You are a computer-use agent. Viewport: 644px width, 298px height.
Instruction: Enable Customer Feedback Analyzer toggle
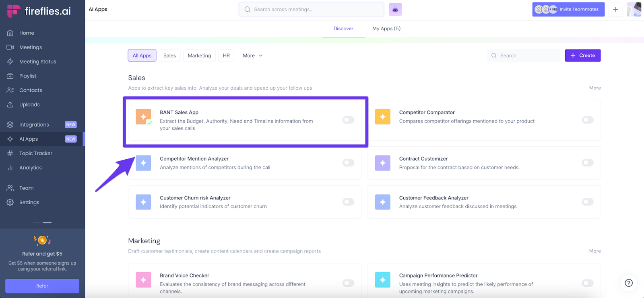588,201
